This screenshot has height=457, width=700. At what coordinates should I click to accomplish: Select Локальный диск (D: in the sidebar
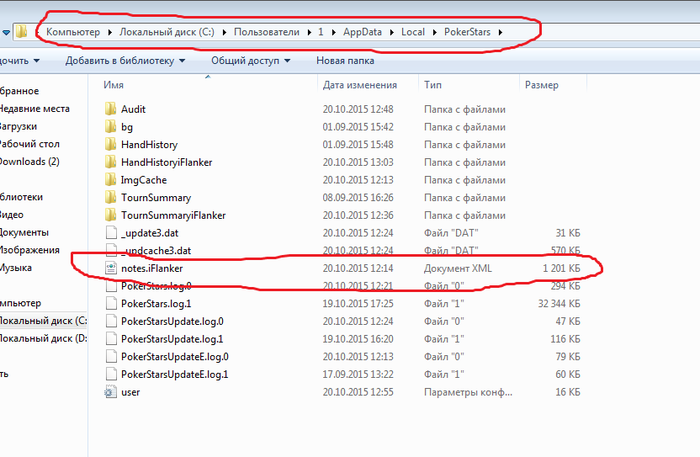pyautogui.click(x=43, y=338)
